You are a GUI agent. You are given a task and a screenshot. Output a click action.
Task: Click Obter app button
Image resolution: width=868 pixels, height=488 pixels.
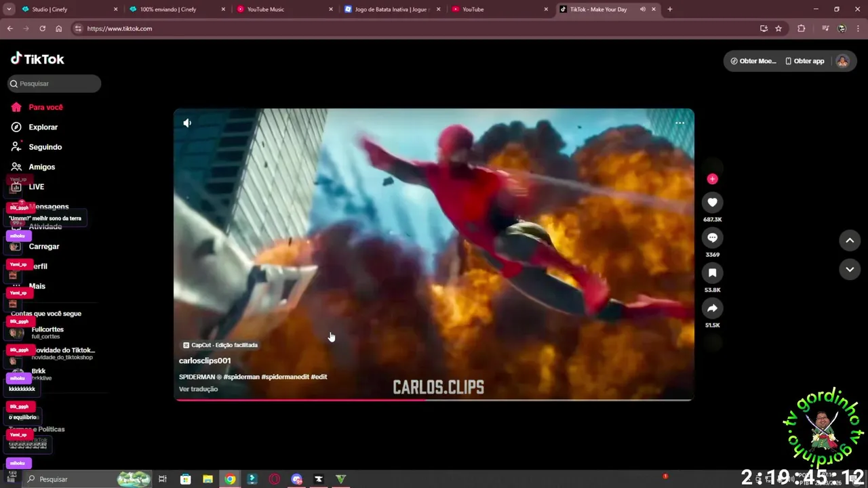click(x=804, y=61)
